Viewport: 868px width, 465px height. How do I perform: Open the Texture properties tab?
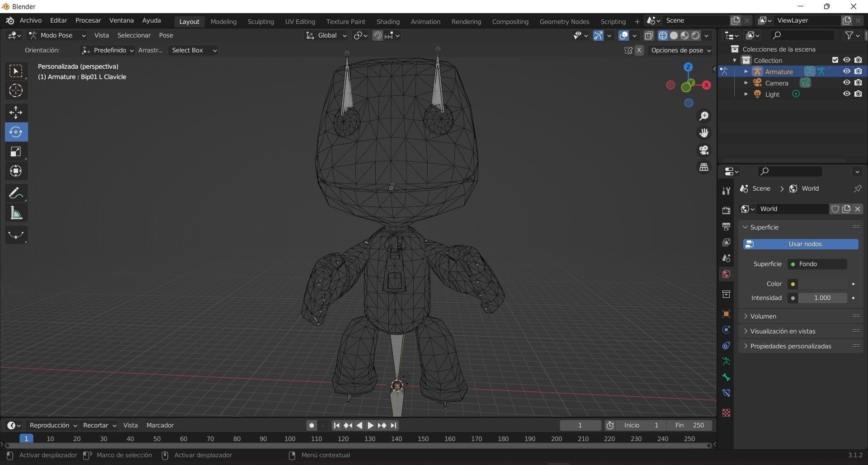[726, 413]
